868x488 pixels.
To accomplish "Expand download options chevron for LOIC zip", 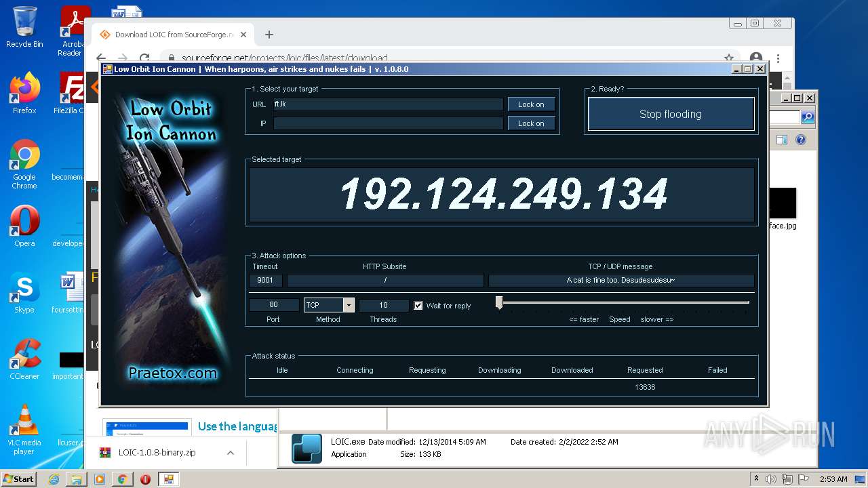I will point(231,453).
